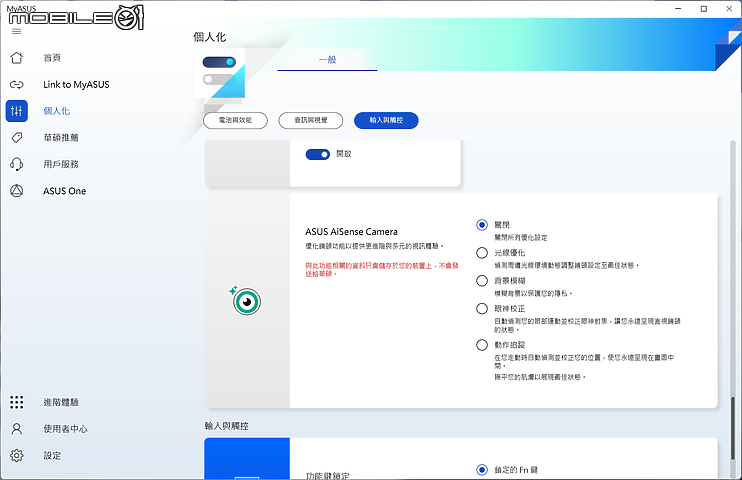Open ASUS One menu item
This screenshot has height=480, width=742.
point(65,191)
